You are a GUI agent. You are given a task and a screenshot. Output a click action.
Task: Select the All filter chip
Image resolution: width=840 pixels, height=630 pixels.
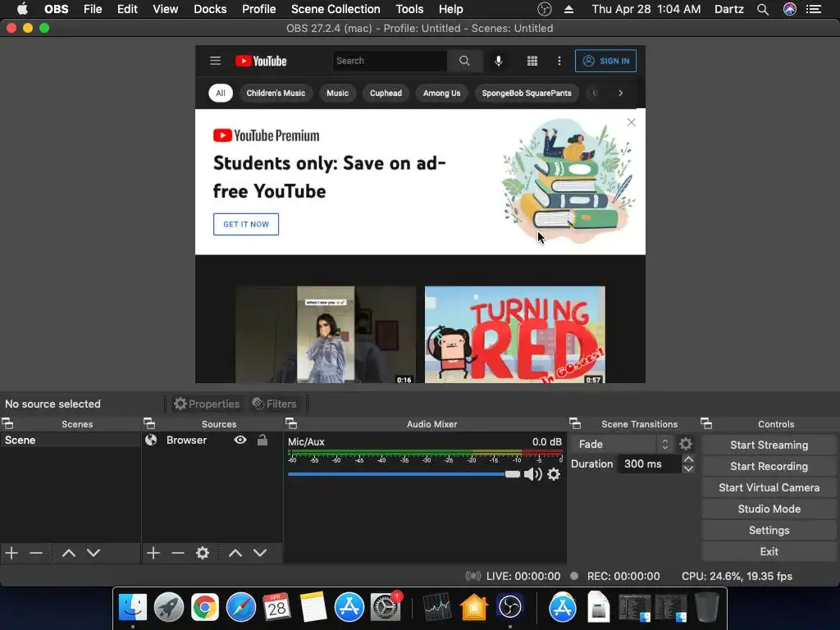[x=221, y=94]
